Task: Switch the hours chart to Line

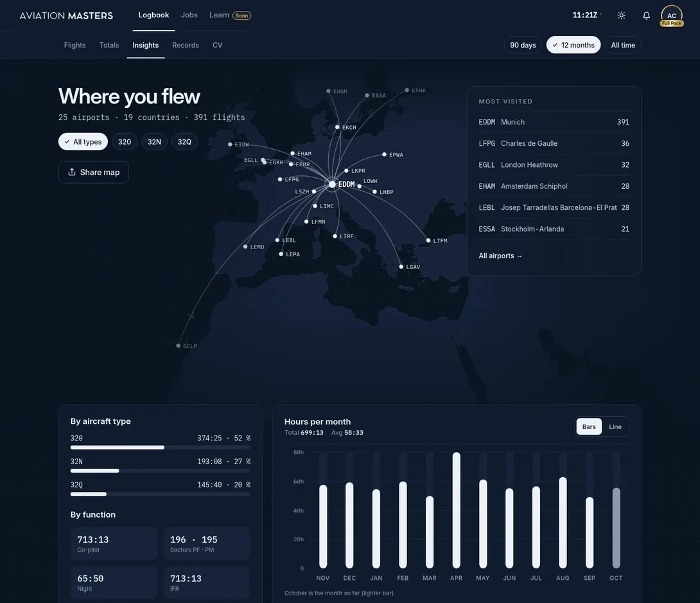Action: 615,426
